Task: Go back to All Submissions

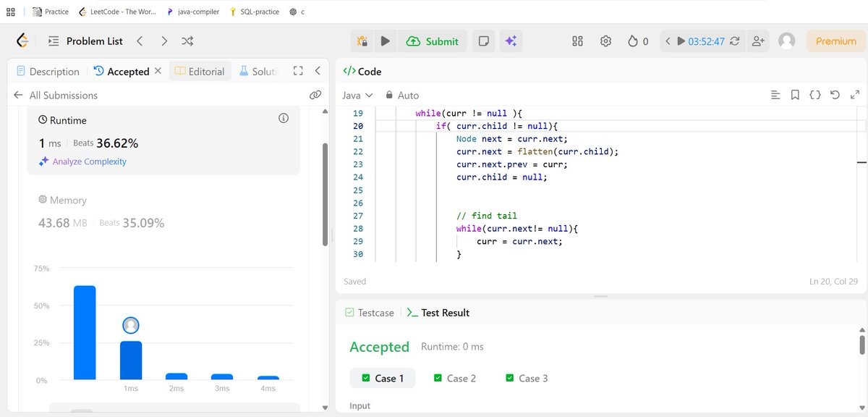Action: click(x=56, y=95)
